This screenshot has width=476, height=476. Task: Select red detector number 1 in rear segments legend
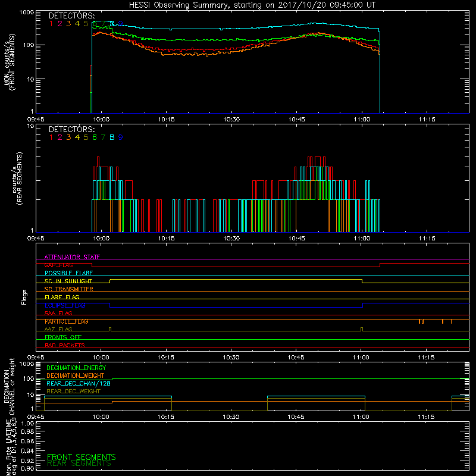point(51,137)
